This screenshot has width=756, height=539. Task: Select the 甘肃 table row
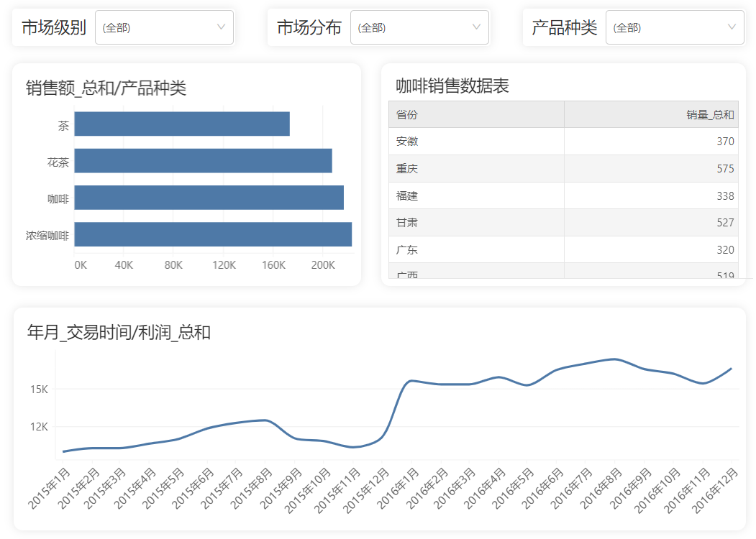click(x=563, y=223)
